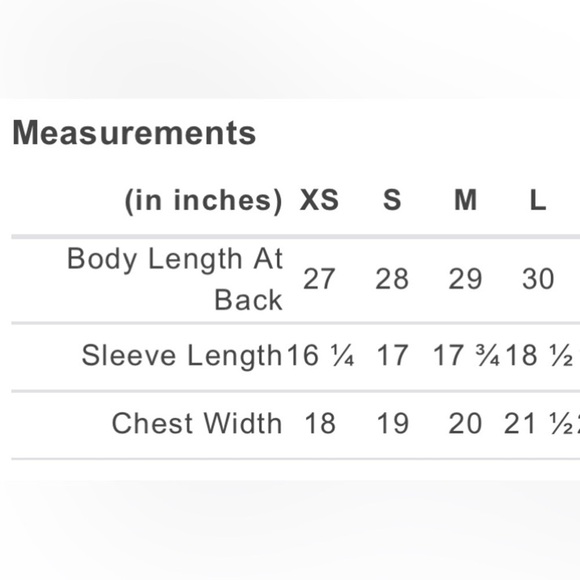Click the (in inches) unit label

click(x=204, y=201)
